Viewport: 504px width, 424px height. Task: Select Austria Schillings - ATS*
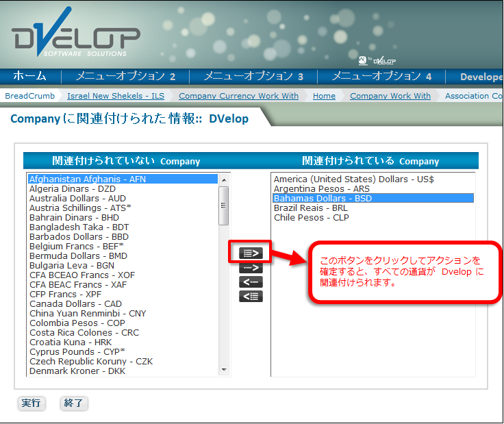tap(123, 208)
